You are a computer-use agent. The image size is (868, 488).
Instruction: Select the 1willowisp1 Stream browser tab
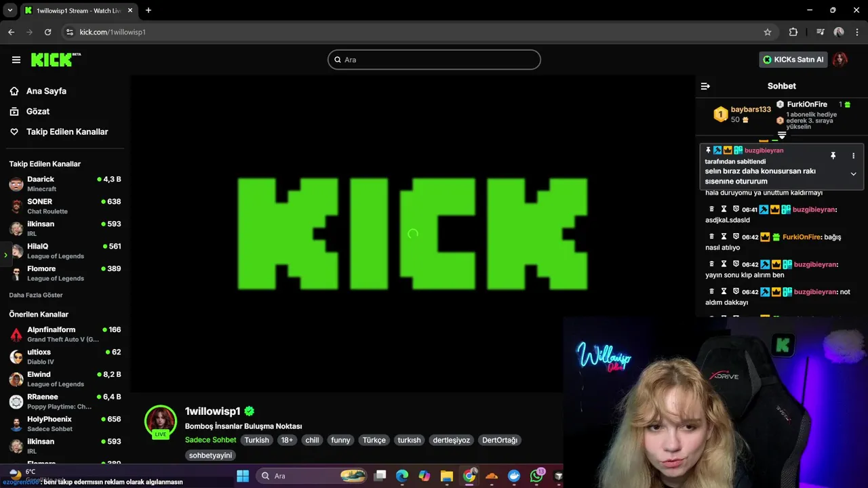[x=78, y=10]
